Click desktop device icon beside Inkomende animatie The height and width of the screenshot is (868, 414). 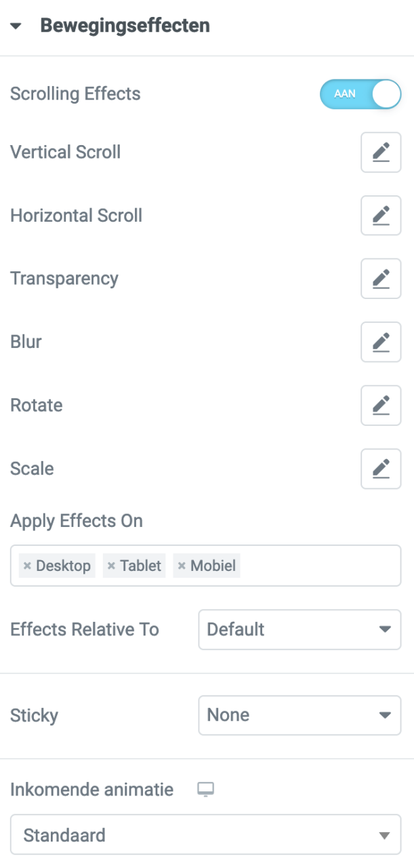(206, 789)
